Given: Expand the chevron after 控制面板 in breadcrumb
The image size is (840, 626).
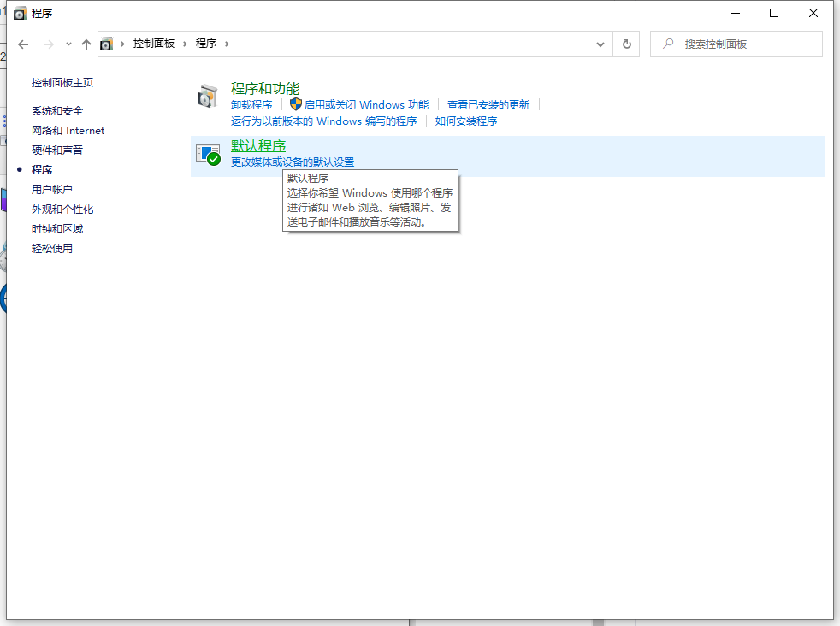Looking at the screenshot, I should [186, 44].
